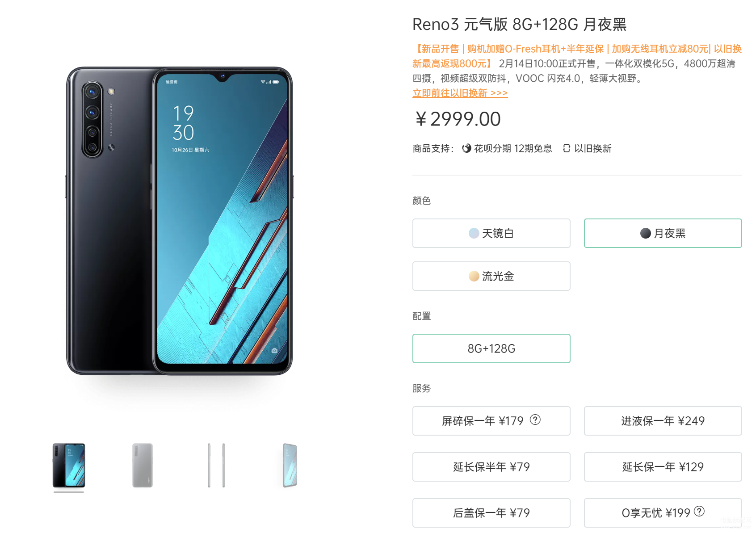Show the front-and-back phone thumbnail
Image resolution: width=756 pixels, height=533 pixels.
coord(69,465)
